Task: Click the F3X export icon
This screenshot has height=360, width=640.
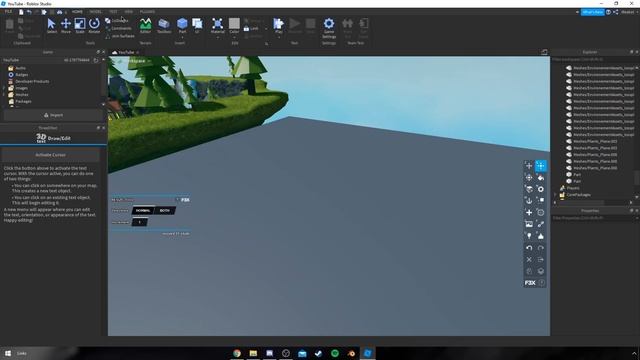Action: pos(540,260)
